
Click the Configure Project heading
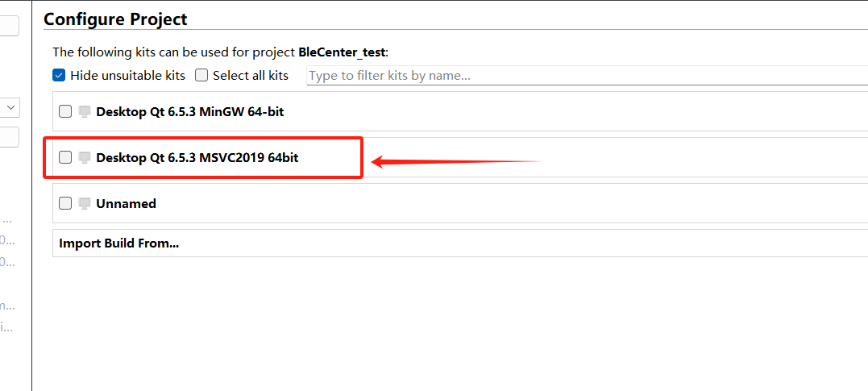click(115, 19)
